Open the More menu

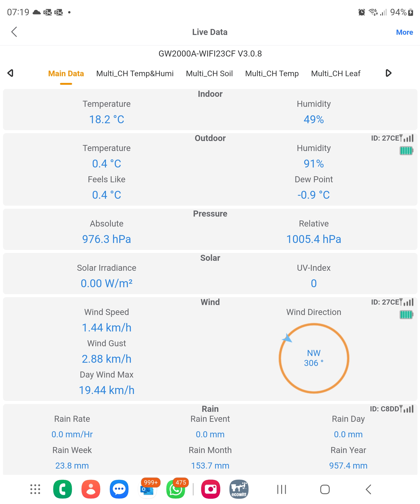[x=404, y=32]
